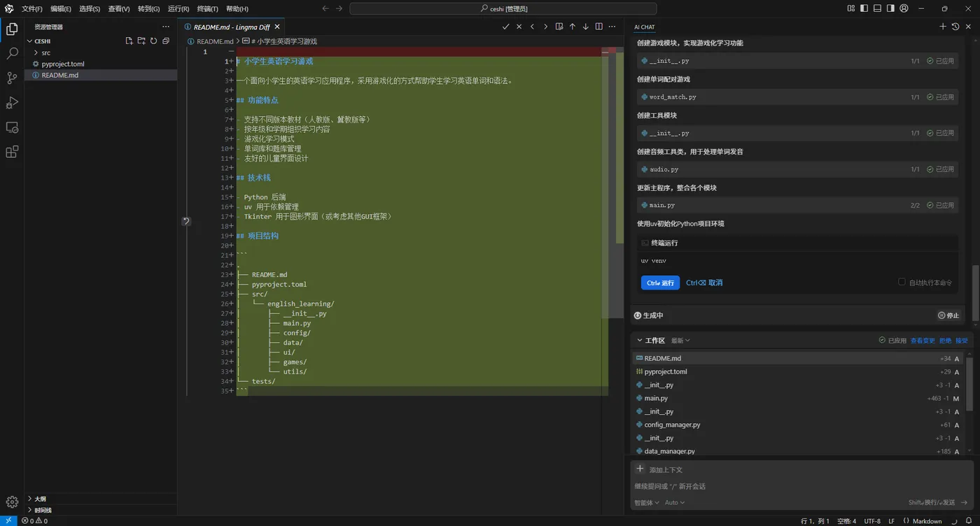Open the Source Control view
Viewport: 980px width, 526px height.
click(12, 78)
